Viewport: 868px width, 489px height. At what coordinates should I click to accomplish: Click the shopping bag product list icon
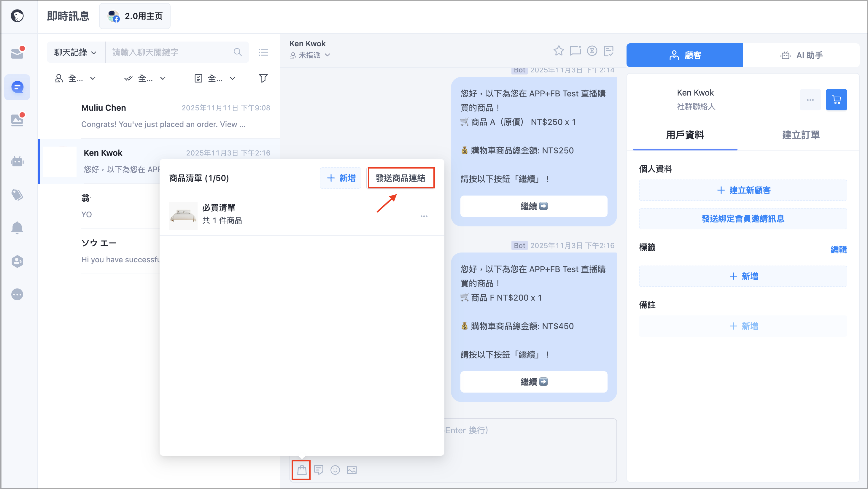click(302, 469)
